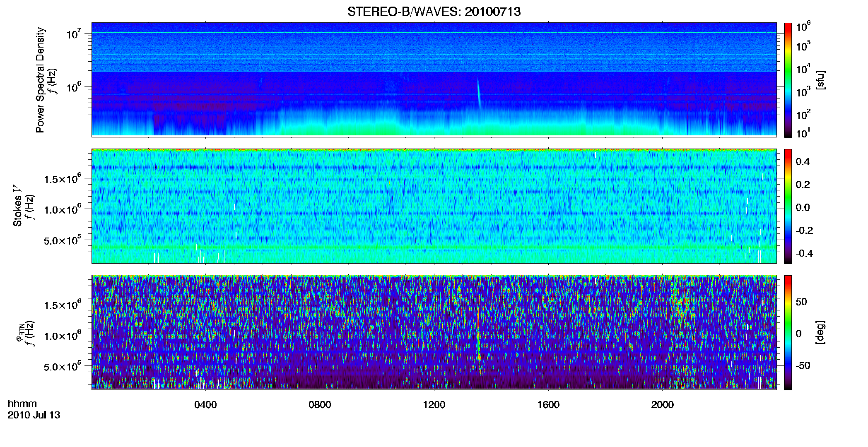Click the 0400 time tick label

click(205, 405)
